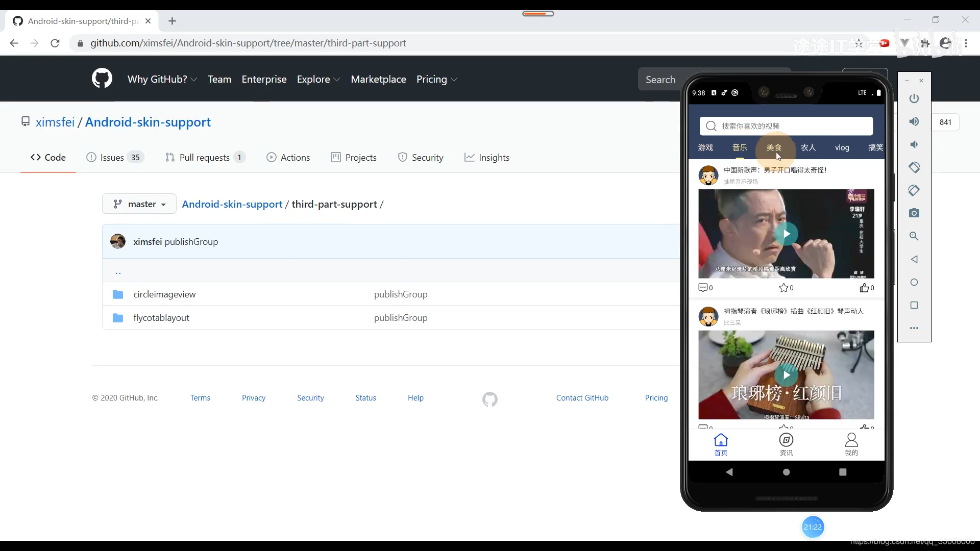Click emulator volume down icon
This screenshot has width=980, height=551.
click(x=914, y=144)
